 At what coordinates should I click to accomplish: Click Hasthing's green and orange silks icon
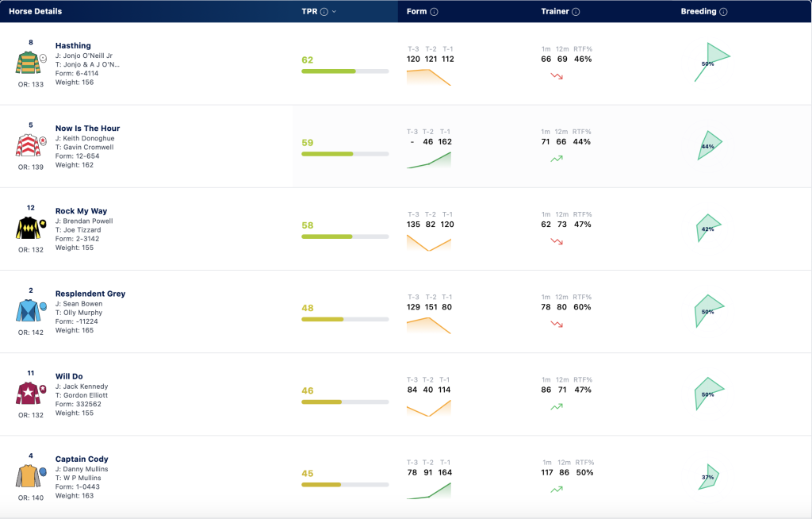[30, 63]
